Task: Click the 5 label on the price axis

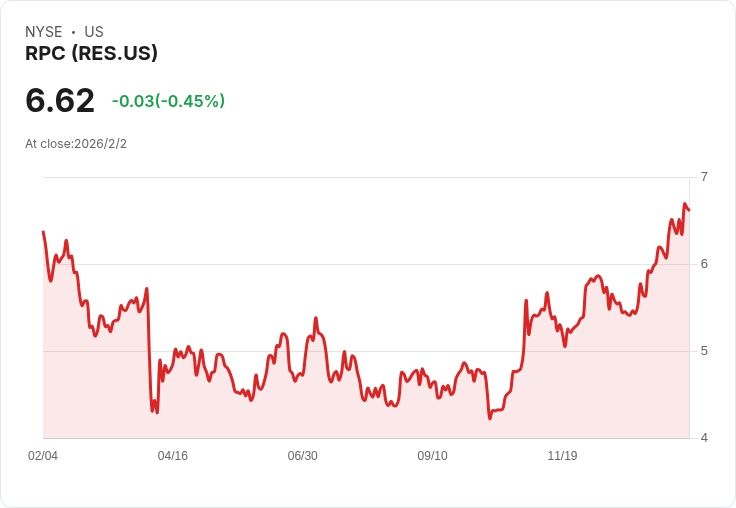Action: coord(704,351)
